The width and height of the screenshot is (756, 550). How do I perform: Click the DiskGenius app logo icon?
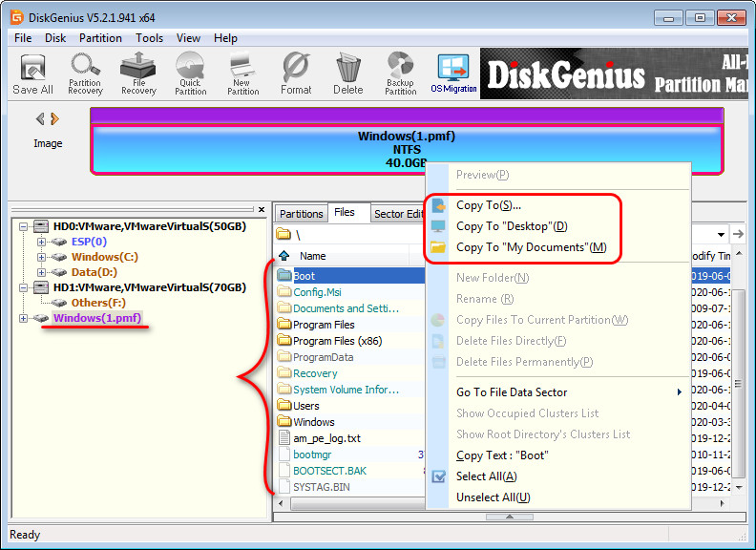click(x=17, y=17)
